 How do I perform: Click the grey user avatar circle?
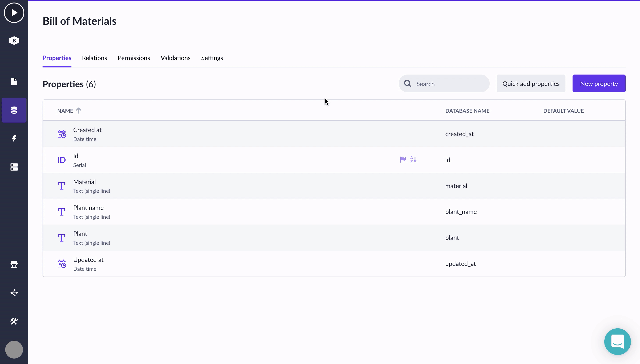pyautogui.click(x=14, y=350)
